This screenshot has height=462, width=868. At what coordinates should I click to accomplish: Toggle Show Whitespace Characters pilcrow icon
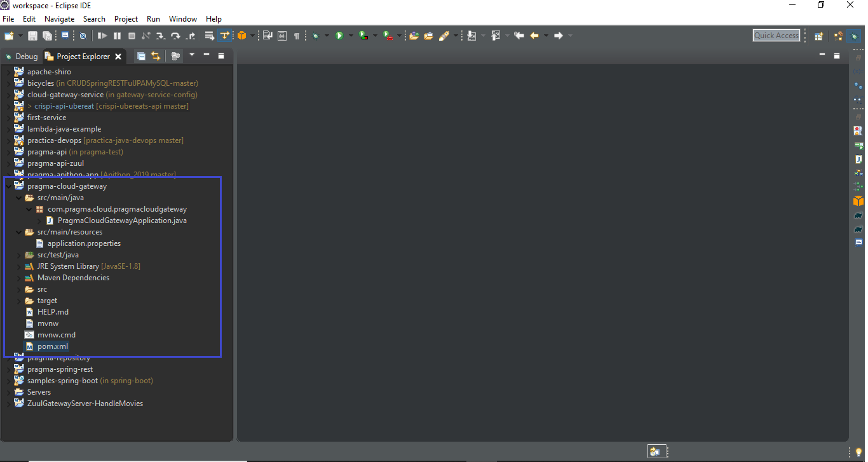pos(296,36)
